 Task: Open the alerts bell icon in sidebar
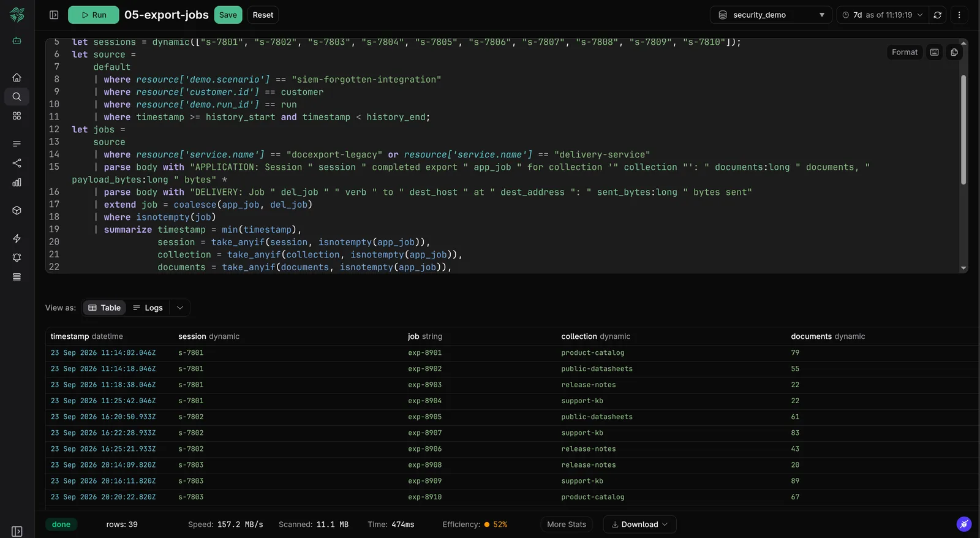(x=17, y=258)
